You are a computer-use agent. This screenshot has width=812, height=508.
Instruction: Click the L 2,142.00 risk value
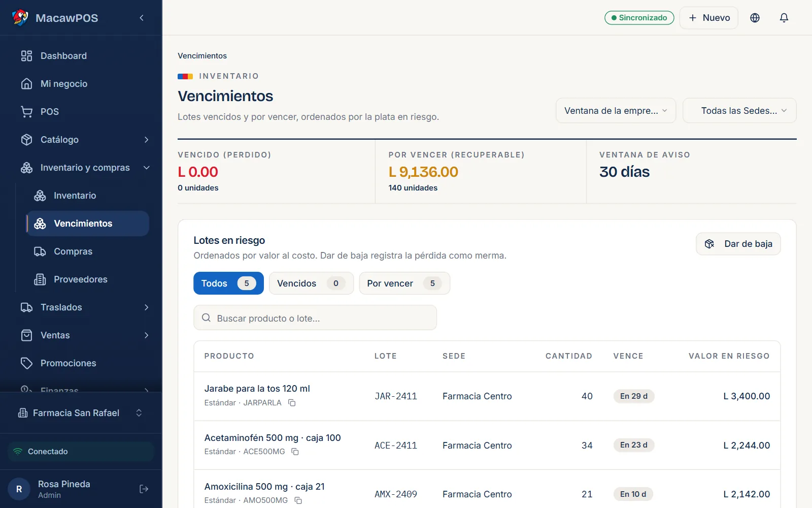[747, 494]
